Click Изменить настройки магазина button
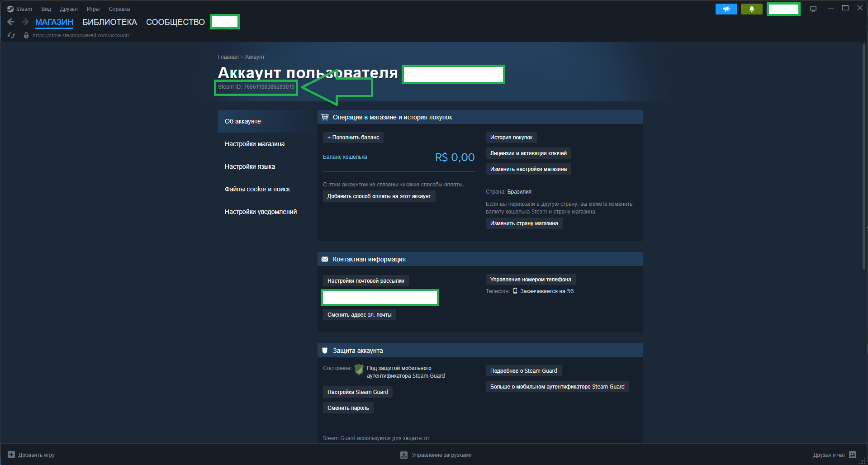This screenshot has width=868, height=465. tap(528, 169)
